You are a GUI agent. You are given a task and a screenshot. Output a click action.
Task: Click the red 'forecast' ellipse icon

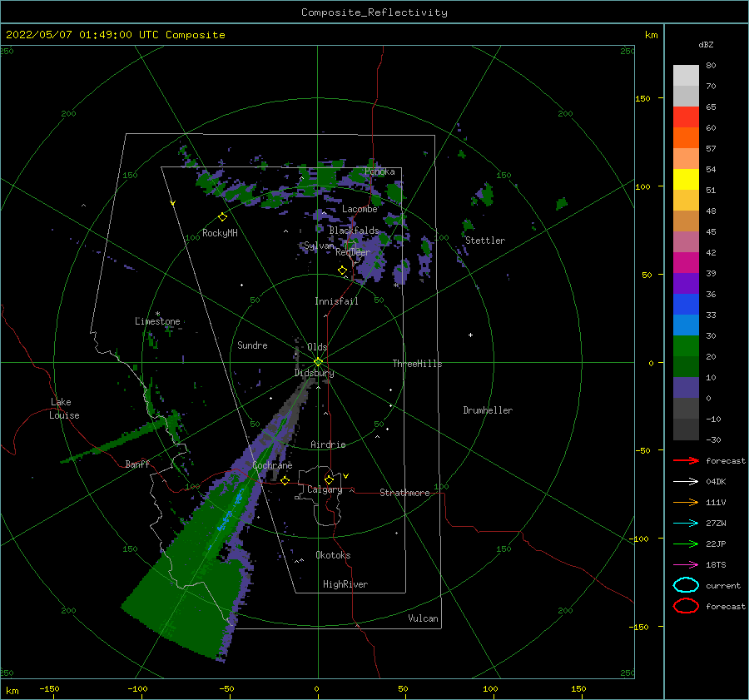click(686, 606)
